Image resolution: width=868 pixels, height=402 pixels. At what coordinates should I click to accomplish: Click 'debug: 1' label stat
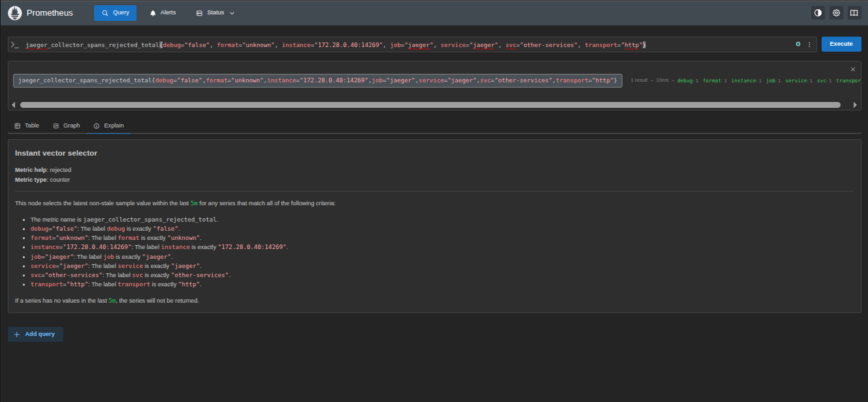pos(688,80)
